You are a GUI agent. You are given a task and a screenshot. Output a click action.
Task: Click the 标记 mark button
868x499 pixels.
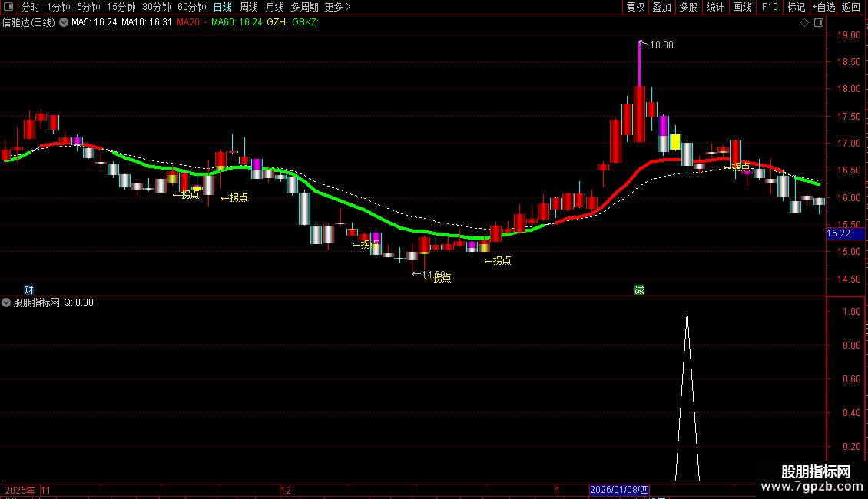click(796, 7)
